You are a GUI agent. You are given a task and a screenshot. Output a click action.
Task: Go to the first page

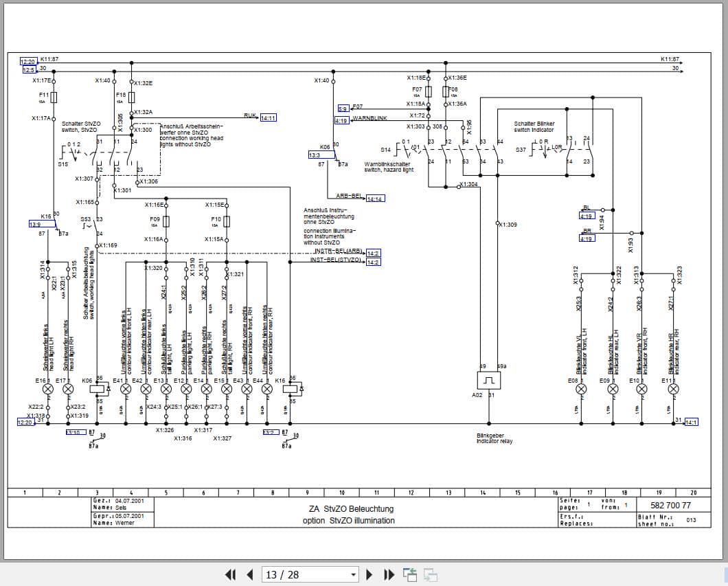pyautogui.click(x=230, y=575)
